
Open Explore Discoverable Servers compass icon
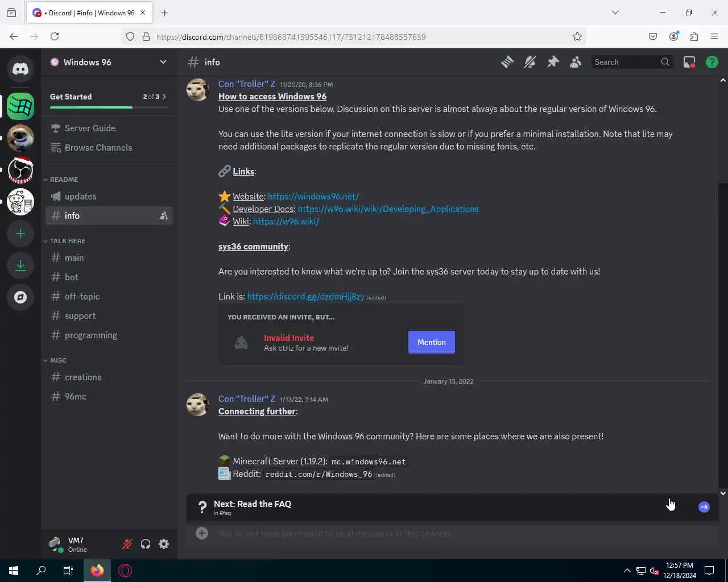point(20,297)
